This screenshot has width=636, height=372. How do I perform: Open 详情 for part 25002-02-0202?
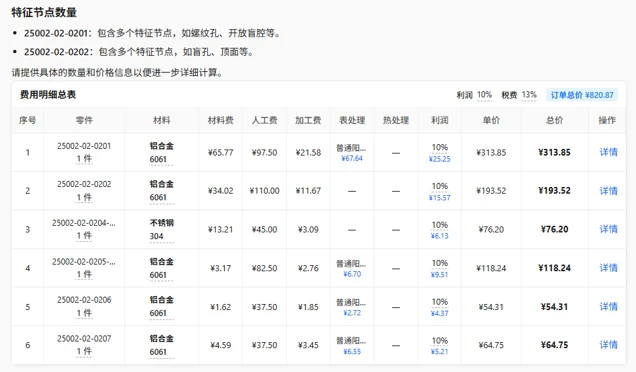(x=608, y=191)
